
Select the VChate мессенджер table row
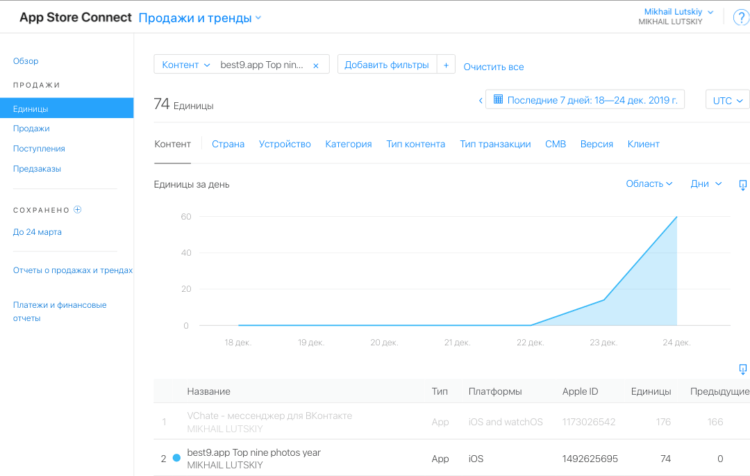[x=452, y=421]
